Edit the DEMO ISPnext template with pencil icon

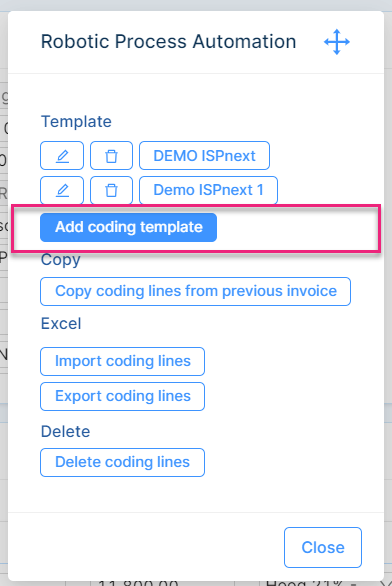62,155
